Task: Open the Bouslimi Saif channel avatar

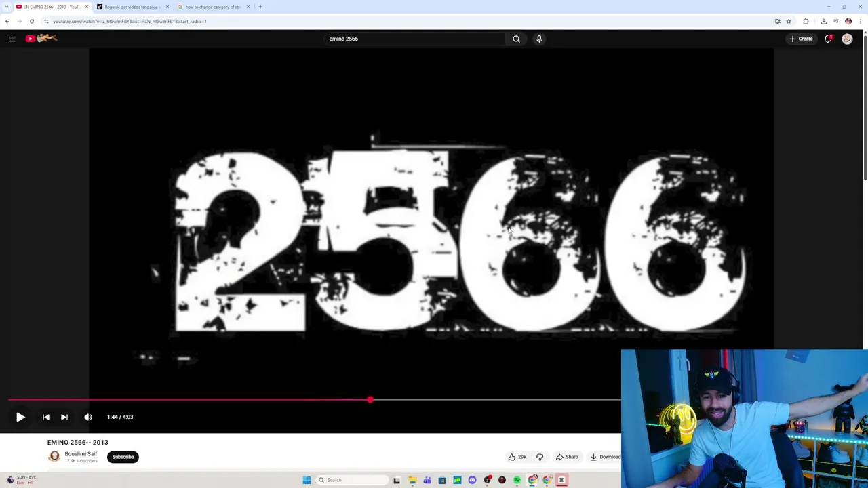Action: point(54,457)
